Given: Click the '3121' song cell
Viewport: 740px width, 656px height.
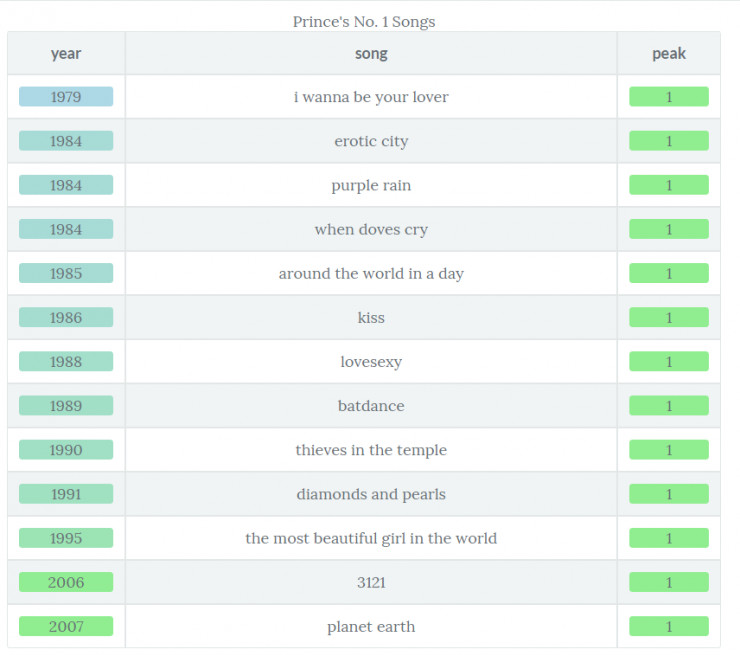Looking at the screenshot, I should coord(371,582).
